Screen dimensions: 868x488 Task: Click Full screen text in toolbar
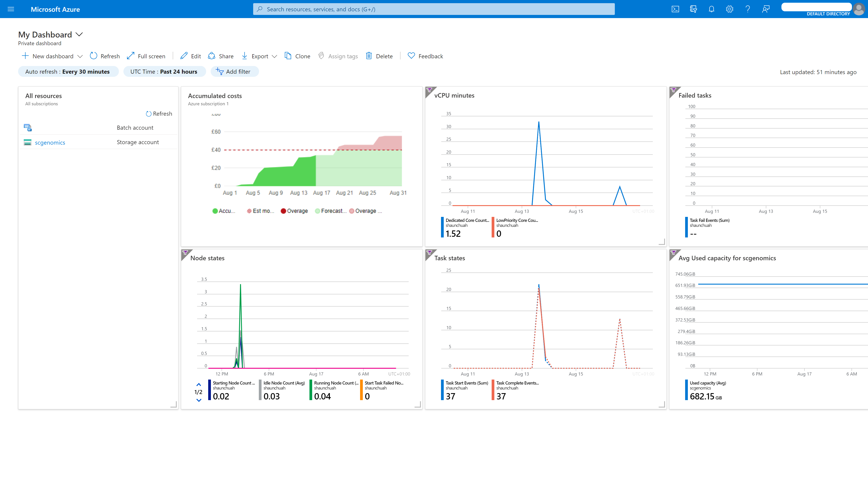coord(152,56)
